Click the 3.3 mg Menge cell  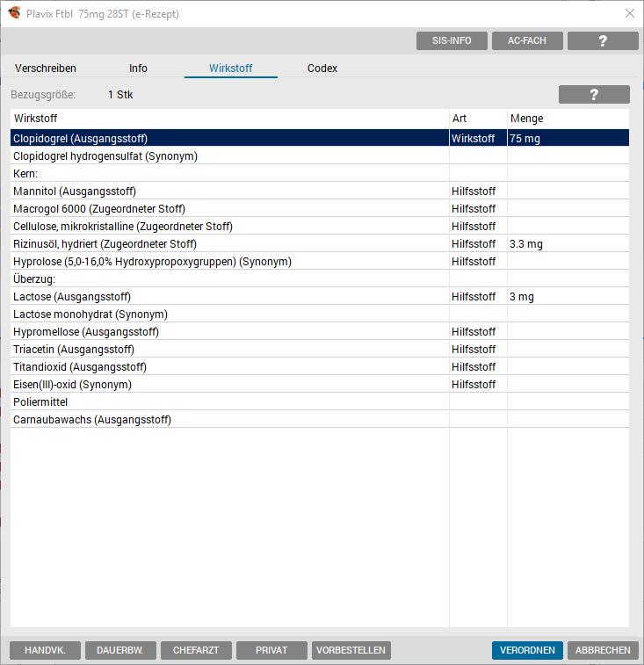pyautogui.click(x=568, y=244)
